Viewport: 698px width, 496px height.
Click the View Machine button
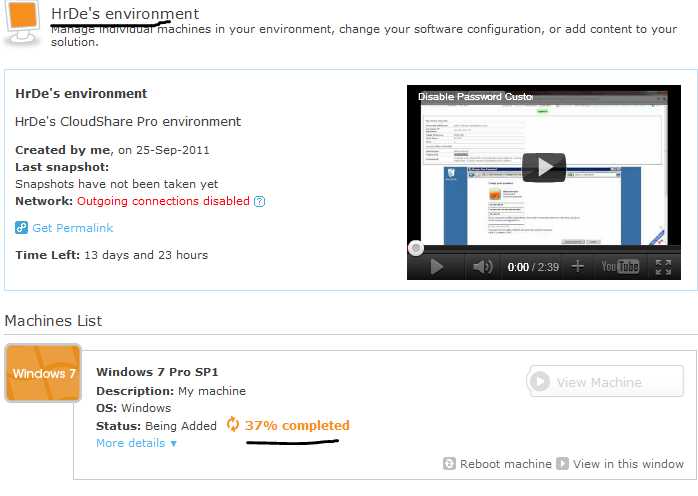(x=606, y=382)
